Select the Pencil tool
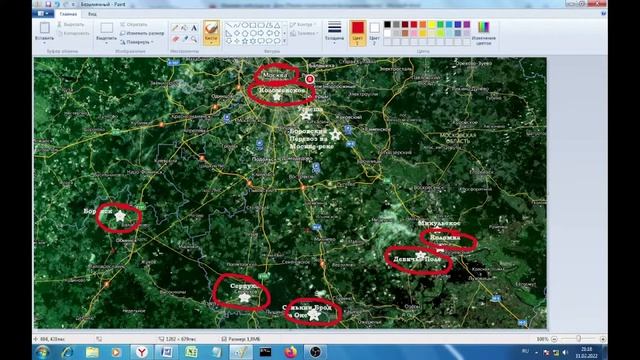Viewport: 640px width, 360px height. coord(175,28)
